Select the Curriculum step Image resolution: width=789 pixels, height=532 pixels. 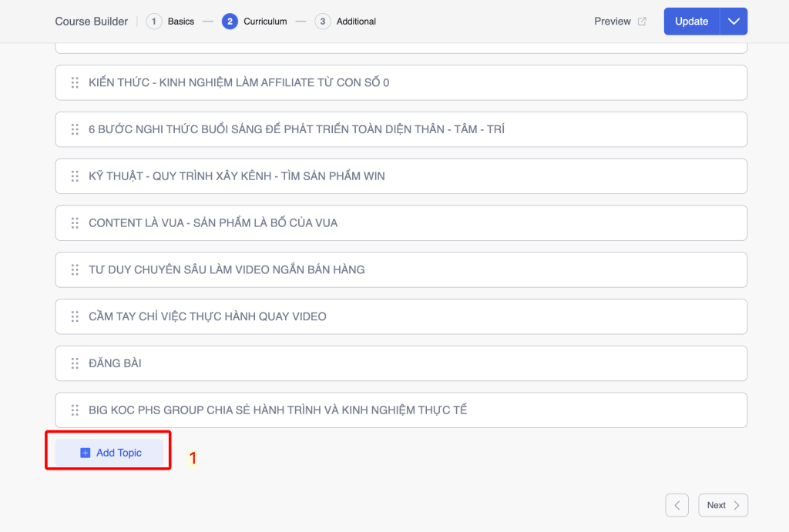click(255, 22)
